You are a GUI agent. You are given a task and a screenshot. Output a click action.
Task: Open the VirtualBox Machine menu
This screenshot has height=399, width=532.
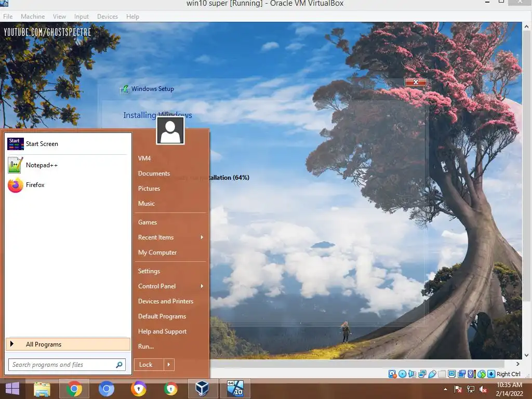coord(33,16)
